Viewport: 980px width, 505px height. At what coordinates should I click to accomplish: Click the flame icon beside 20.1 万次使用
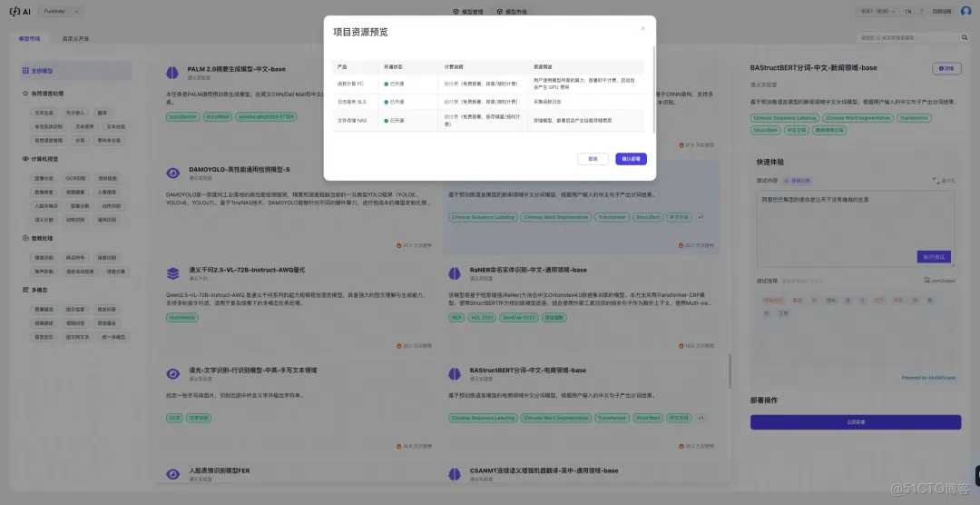coord(399,345)
